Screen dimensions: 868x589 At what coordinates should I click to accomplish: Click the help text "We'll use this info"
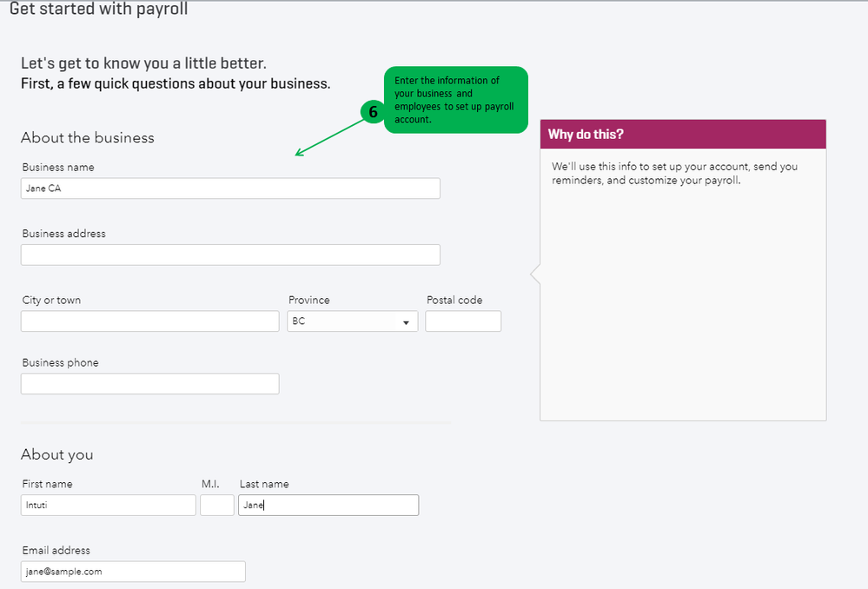tap(674, 174)
